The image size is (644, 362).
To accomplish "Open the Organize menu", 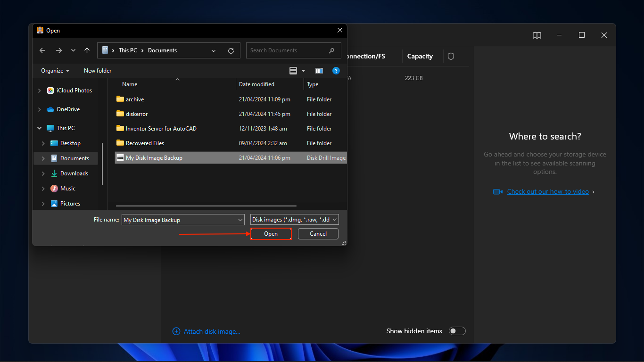I will pos(55,71).
